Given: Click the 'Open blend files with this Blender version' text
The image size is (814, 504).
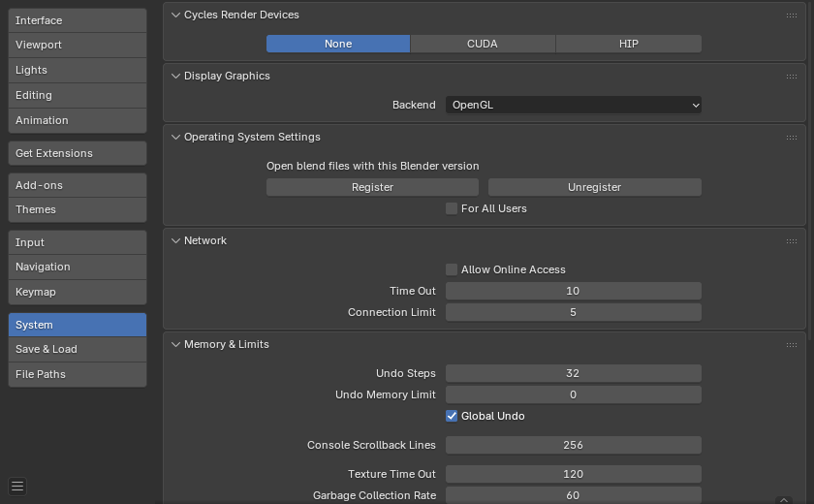Looking at the screenshot, I should tap(373, 166).
